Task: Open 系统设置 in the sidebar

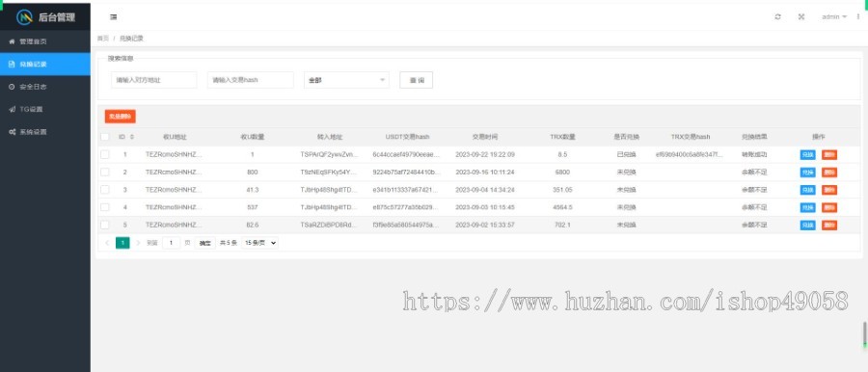Action: coord(44,132)
